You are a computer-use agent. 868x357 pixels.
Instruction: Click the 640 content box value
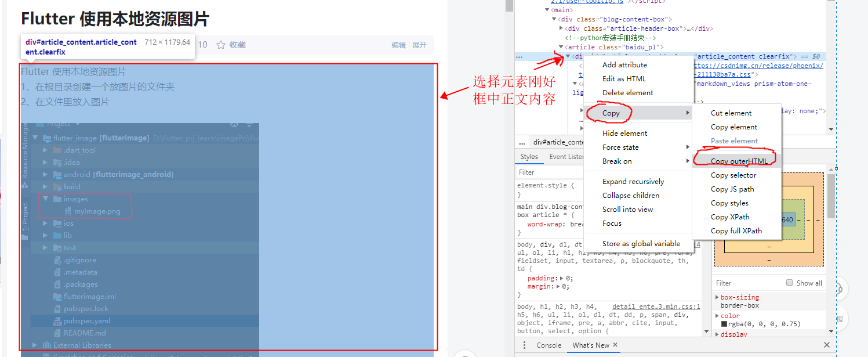(787, 220)
